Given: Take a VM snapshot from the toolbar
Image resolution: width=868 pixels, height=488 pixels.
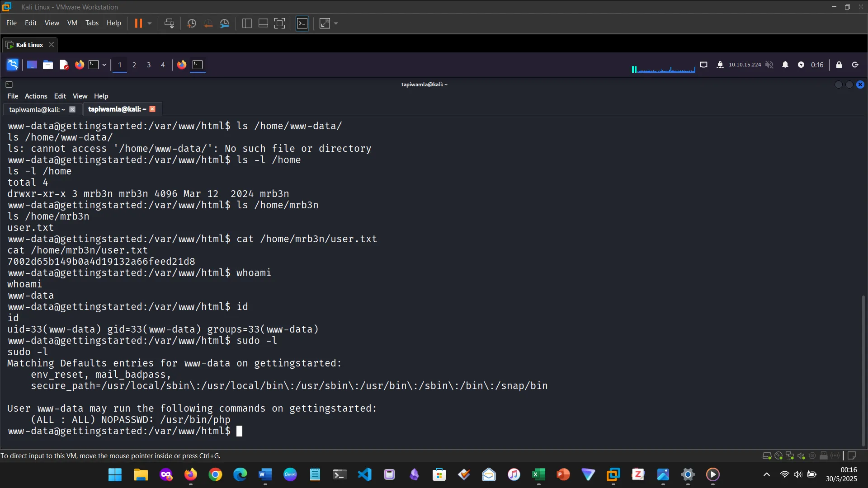Looking at the screenshot, I should coord(191,23).
